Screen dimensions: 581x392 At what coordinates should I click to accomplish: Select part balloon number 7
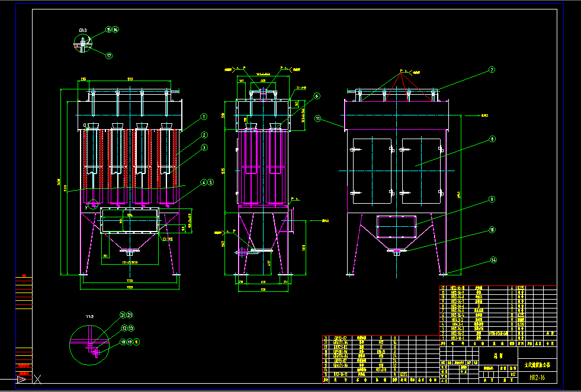(492, 70)
